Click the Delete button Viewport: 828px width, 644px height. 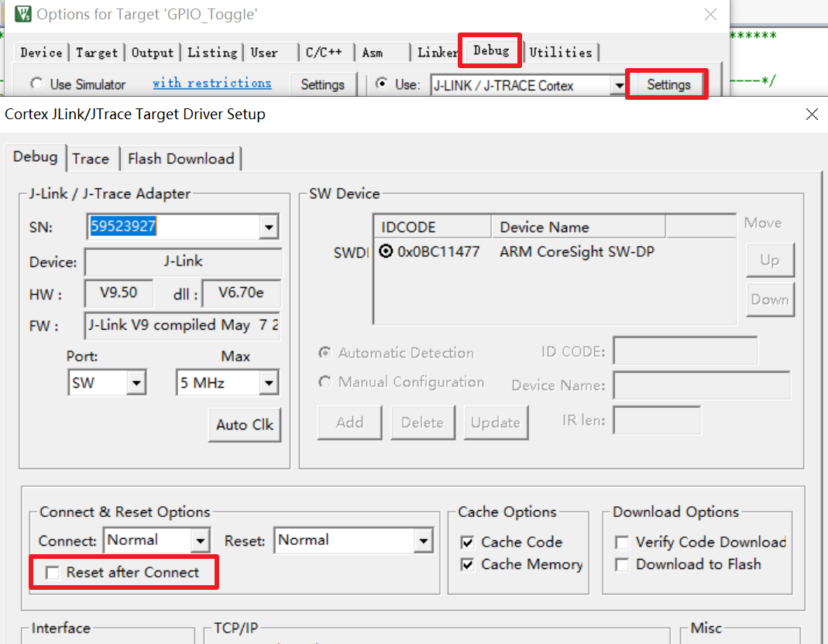click(422, 423)
